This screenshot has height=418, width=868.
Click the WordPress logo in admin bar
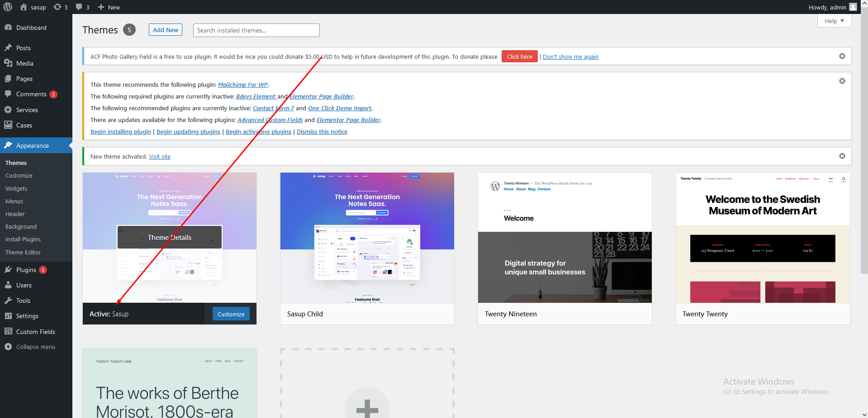[8, 7]
